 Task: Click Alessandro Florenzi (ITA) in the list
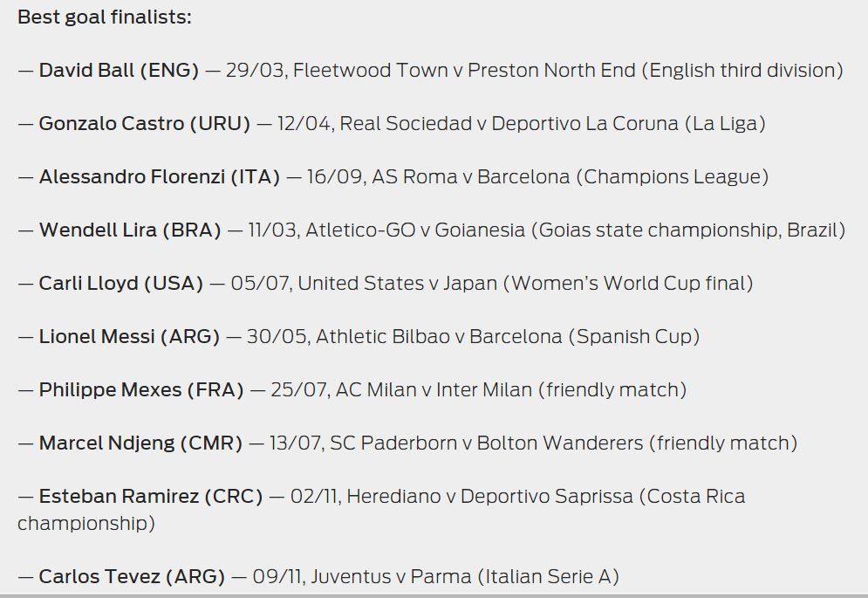(160, 177)
